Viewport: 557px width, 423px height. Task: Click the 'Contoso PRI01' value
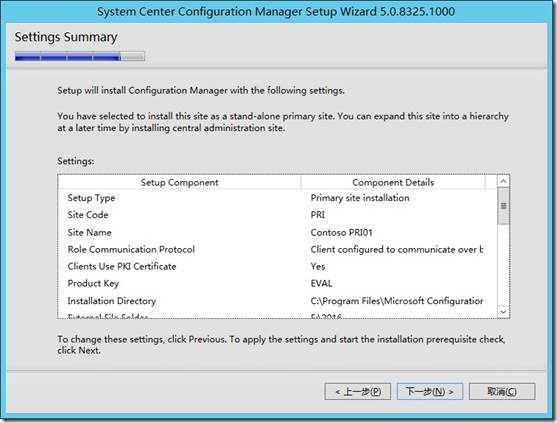point(341,232)
